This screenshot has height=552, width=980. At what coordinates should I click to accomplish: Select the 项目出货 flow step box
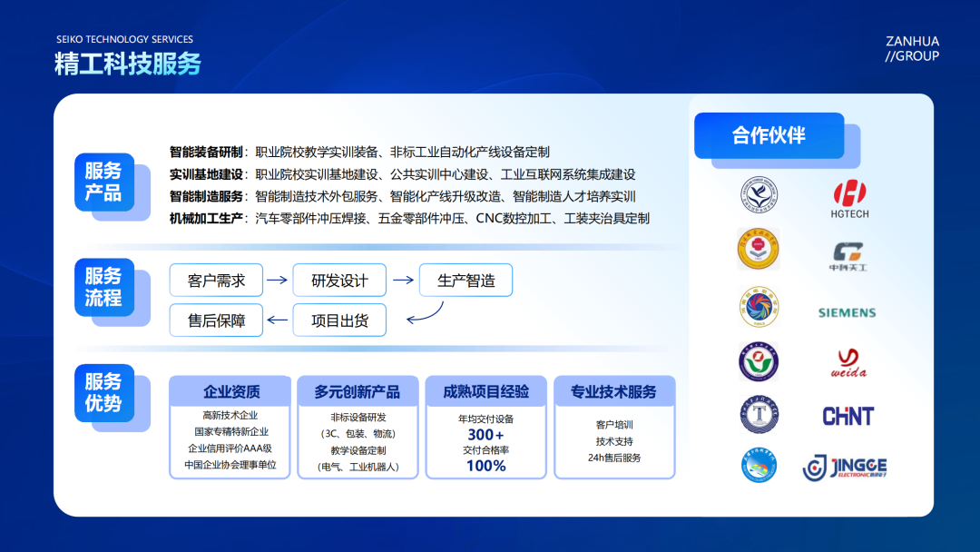tap(339, 320)
